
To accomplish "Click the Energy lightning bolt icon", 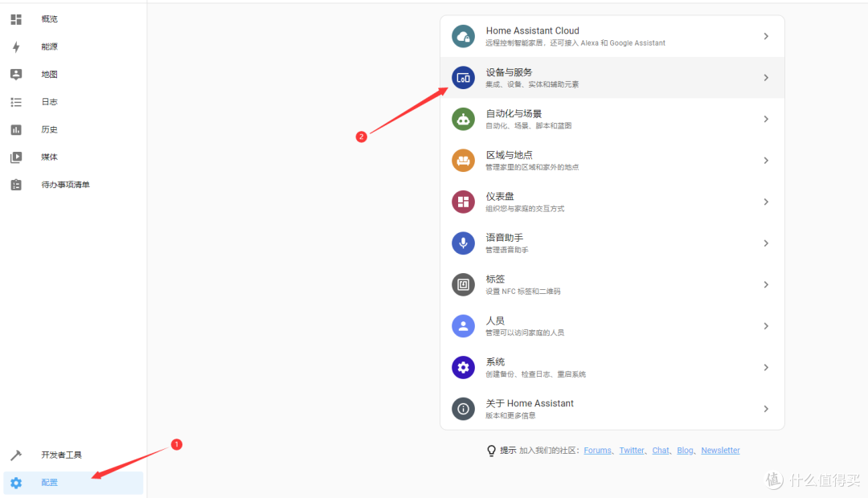I will [16, 47].
